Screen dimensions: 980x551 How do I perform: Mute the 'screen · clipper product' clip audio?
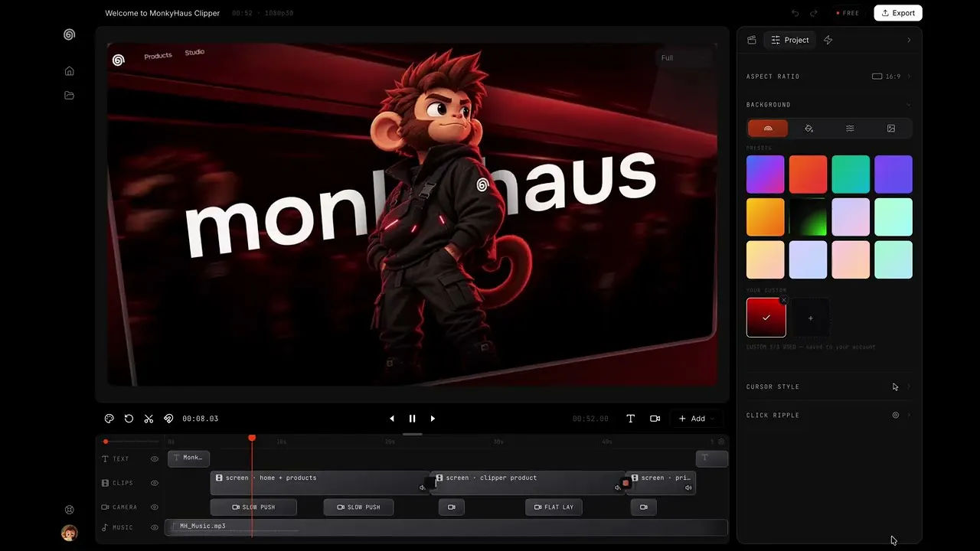(617, 487)
